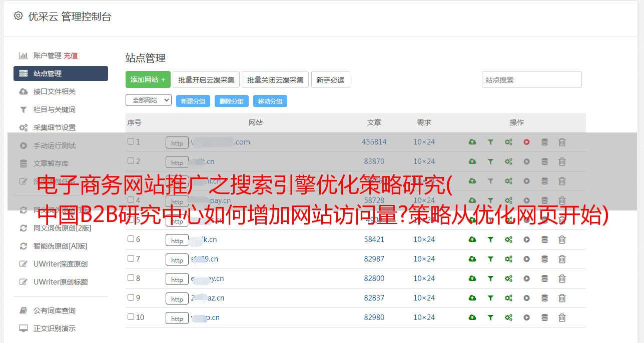Open UWriter深度原创 sidebar item
The width and height of the screenshot is (644, 343).
click(61, 264)
